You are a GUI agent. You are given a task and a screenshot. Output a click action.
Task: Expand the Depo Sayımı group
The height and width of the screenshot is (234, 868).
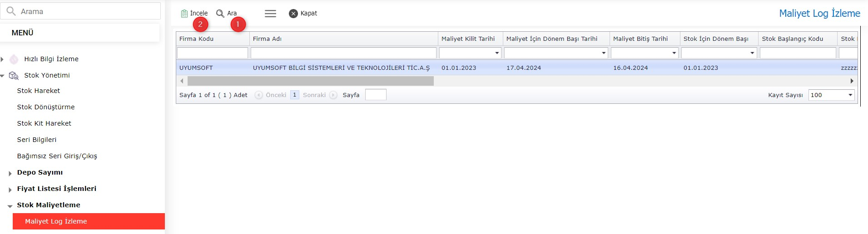coord(10,173)
